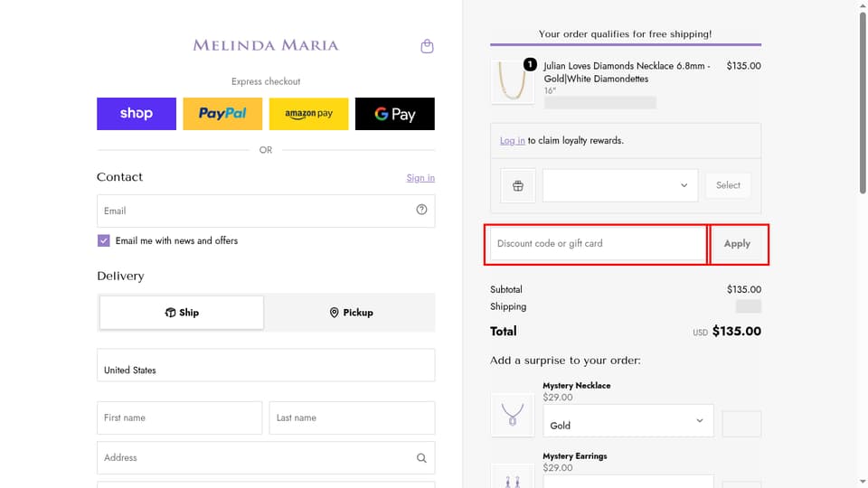Click the free shipping qualification message
The width and height of the screenshot is (868, 488).
pos(625,34)
